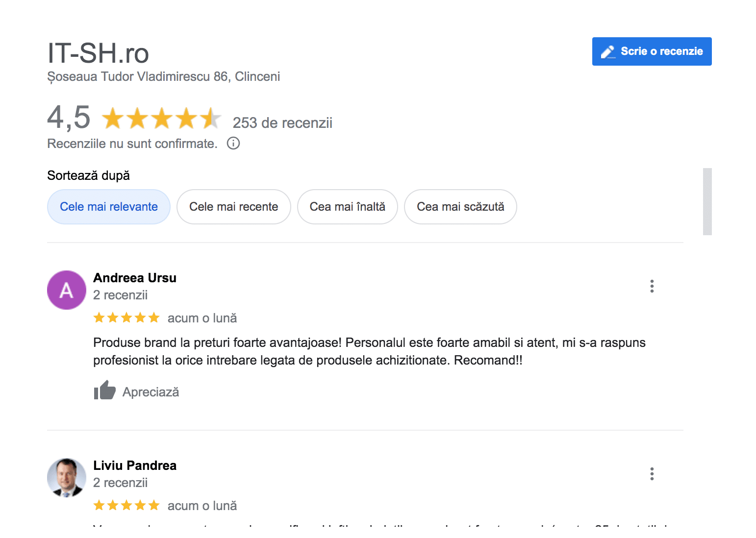Sort reviews by 'Cele mai recente'
The image size is (756, 538).
[x=233, y=207]
